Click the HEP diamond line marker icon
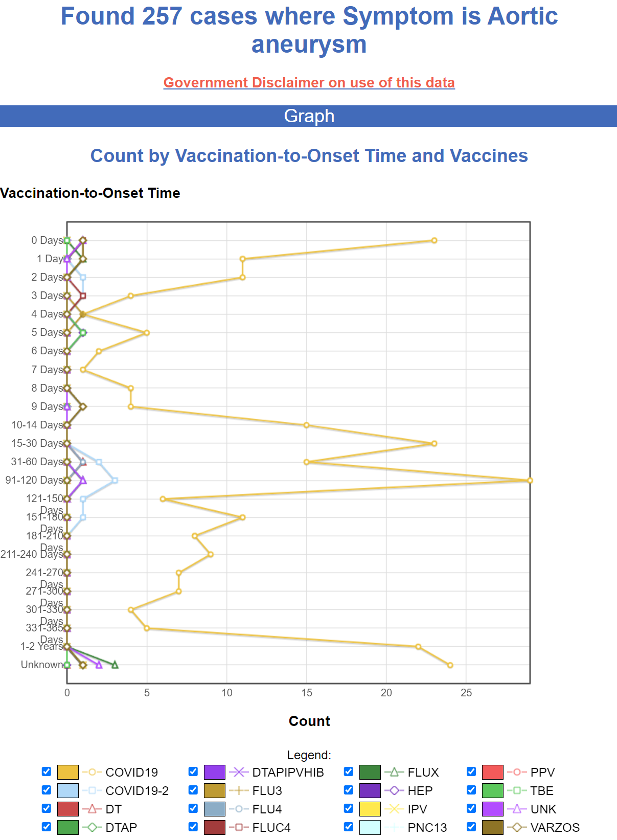The height and width of the screenshot is (840, 617). tap(394, 790)
